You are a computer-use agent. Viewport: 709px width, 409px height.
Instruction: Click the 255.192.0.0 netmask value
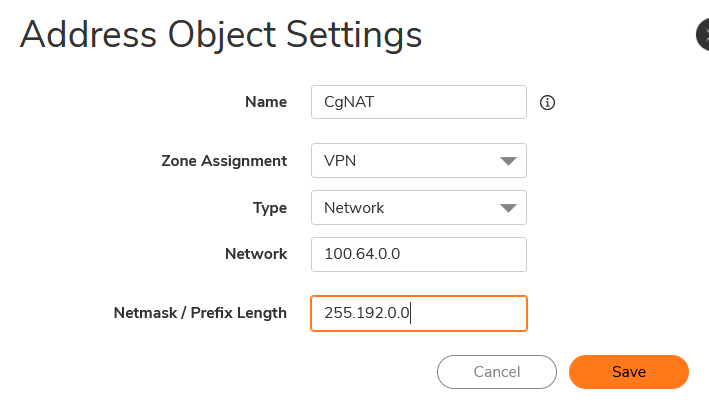(368, 313)
